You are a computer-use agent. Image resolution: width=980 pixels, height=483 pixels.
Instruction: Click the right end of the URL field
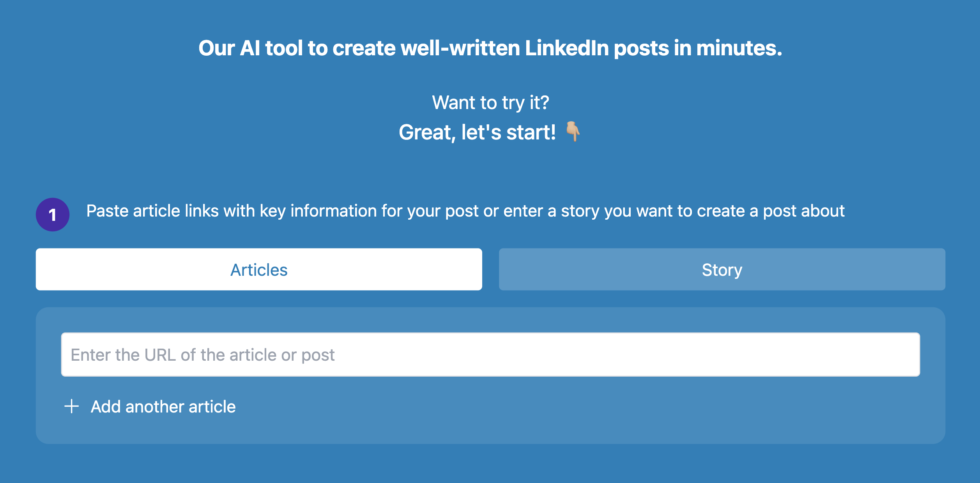coord(897,354)
